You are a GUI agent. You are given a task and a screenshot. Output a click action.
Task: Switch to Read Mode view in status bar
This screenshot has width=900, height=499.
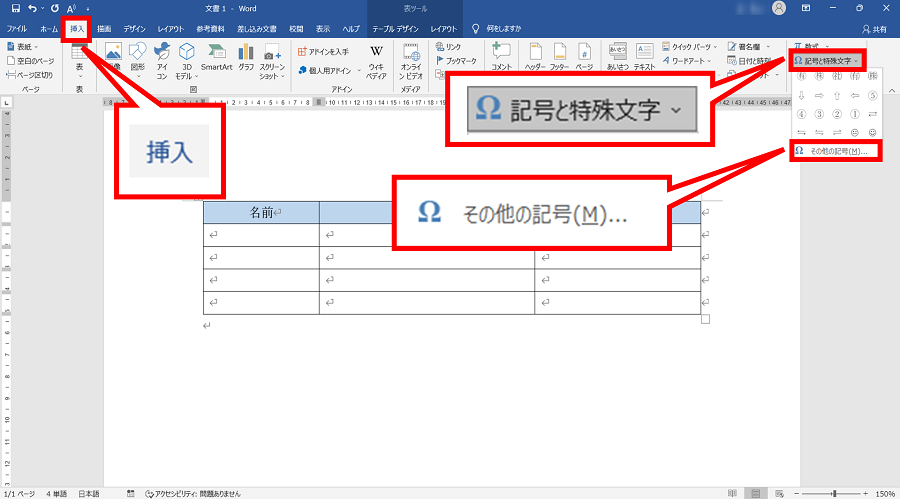pyautogui.click(x=732, y=493)
